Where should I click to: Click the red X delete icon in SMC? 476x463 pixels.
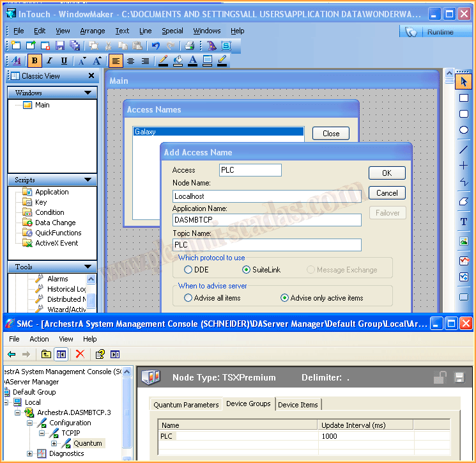point(80,354)
